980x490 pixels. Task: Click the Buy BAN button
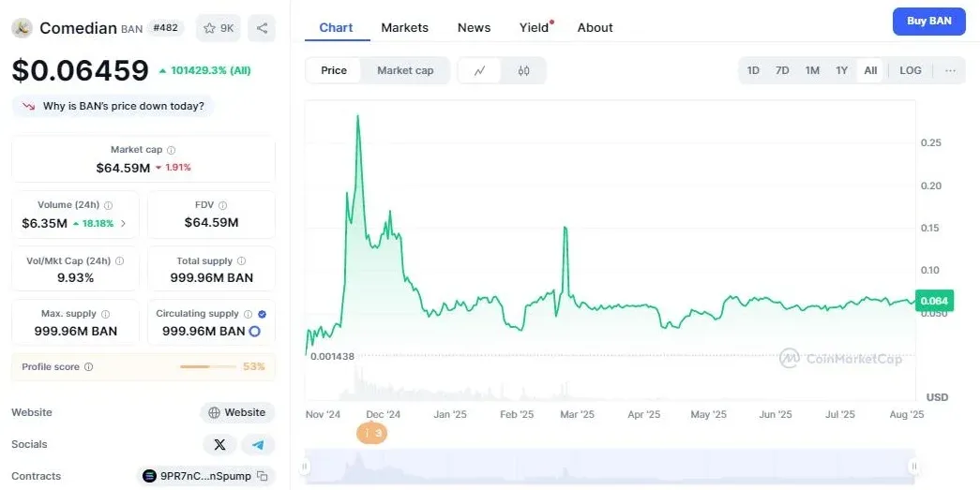(928, 22)
